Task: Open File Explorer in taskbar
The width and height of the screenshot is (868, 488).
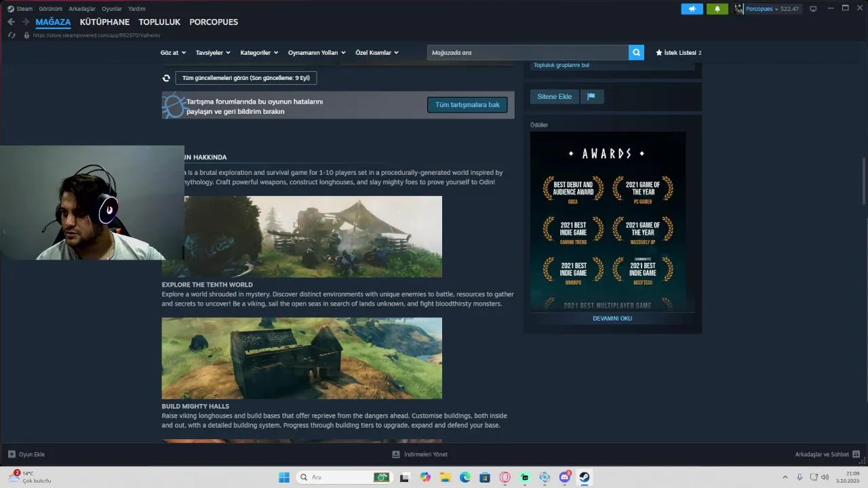Action: tap(446, 477)
